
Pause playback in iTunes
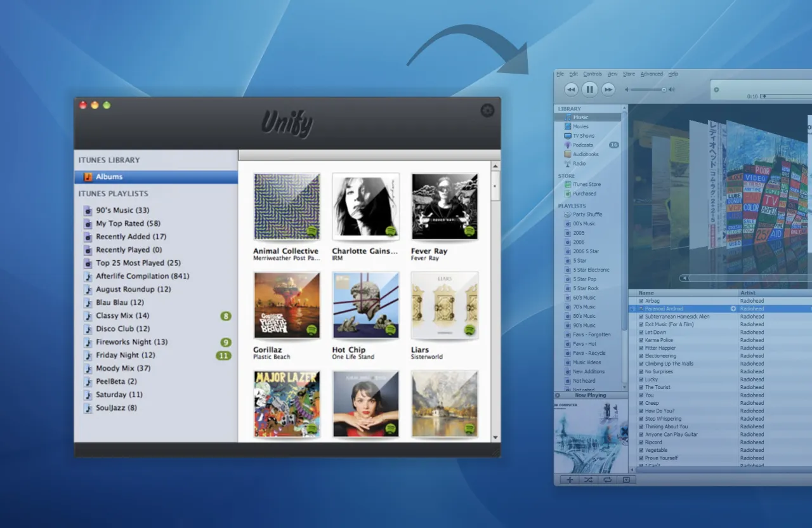click(589, 89)
